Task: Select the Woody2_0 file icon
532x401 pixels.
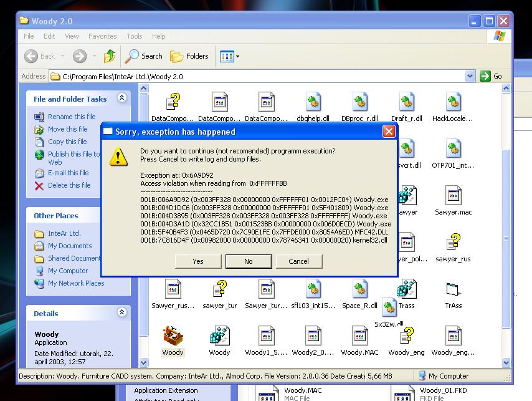Action: tap(313, 335)
